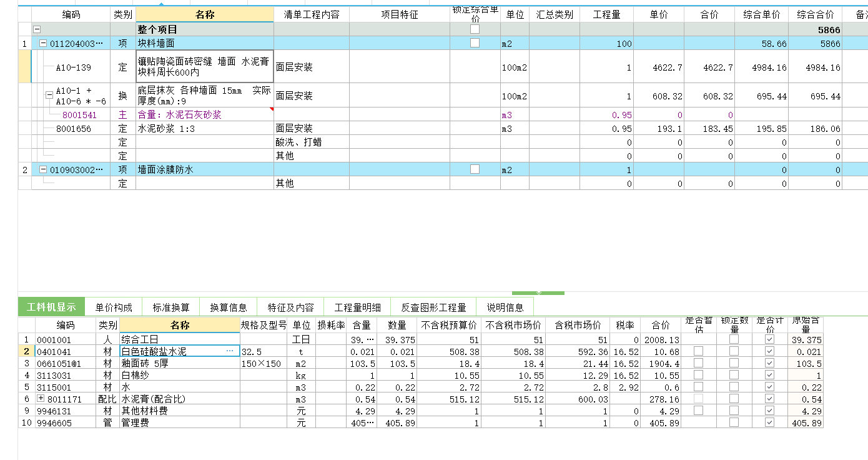This screenshot has width=868, height=460.
Task: Click the 汇总类别 column header
Action: [555, 14]
